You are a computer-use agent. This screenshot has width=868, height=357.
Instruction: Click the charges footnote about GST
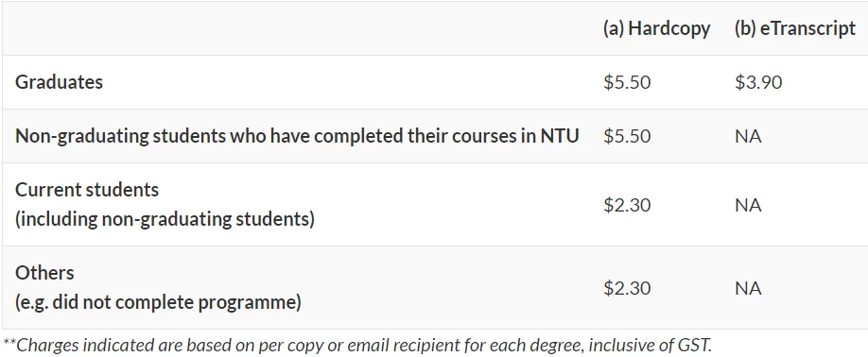tap(357, 345)
